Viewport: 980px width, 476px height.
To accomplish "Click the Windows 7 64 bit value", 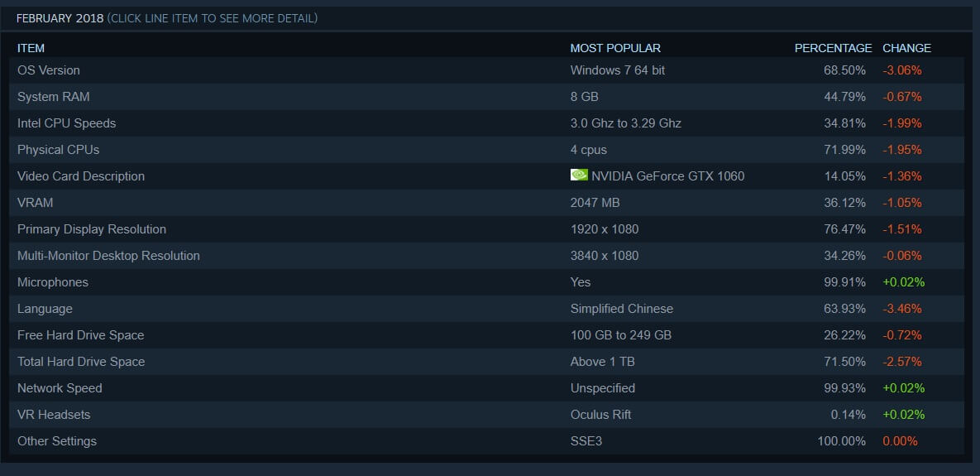I will 617,70.
